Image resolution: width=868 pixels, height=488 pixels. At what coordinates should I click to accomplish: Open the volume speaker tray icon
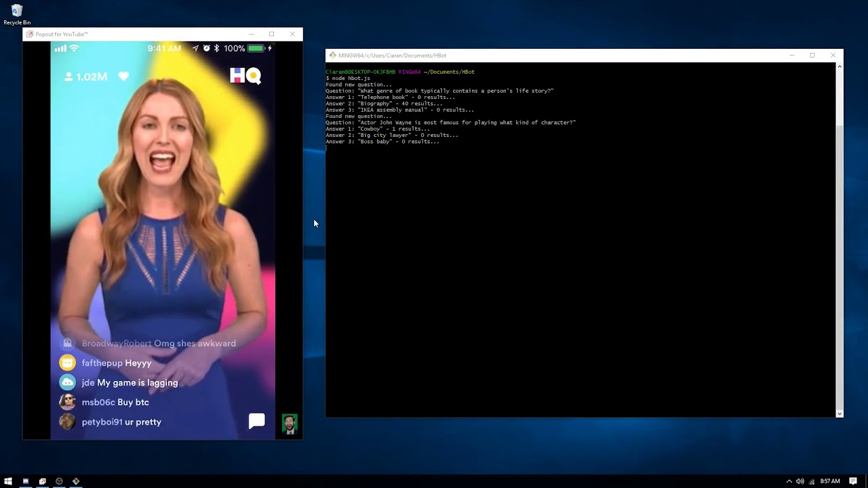(x=800, y=481)
